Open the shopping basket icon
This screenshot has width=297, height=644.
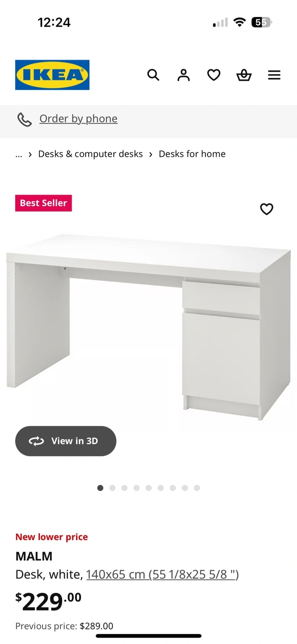click(244, 75)
